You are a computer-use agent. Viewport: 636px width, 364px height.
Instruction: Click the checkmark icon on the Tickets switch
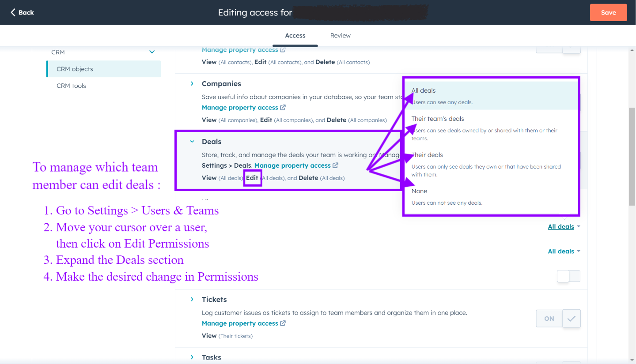coord(572,318)
